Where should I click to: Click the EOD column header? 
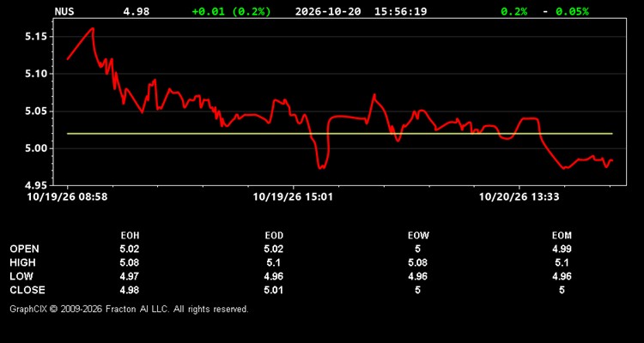[274, 236]
